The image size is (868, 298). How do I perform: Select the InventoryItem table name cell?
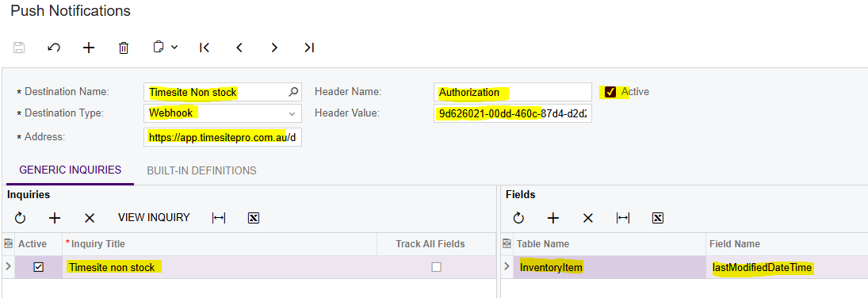tap(610, 268)
